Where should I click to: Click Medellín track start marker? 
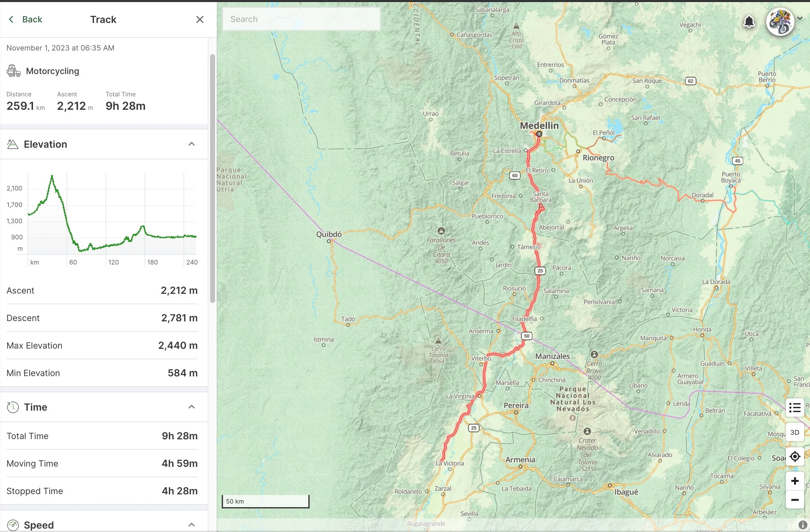[539, 134]
